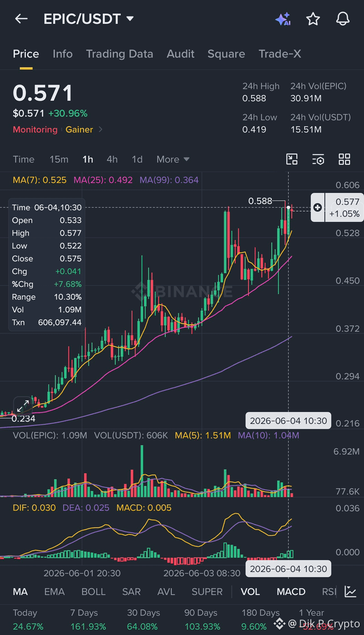Select the 4h interval
This screenshot has height=635, width=364.
click(112, 159)
